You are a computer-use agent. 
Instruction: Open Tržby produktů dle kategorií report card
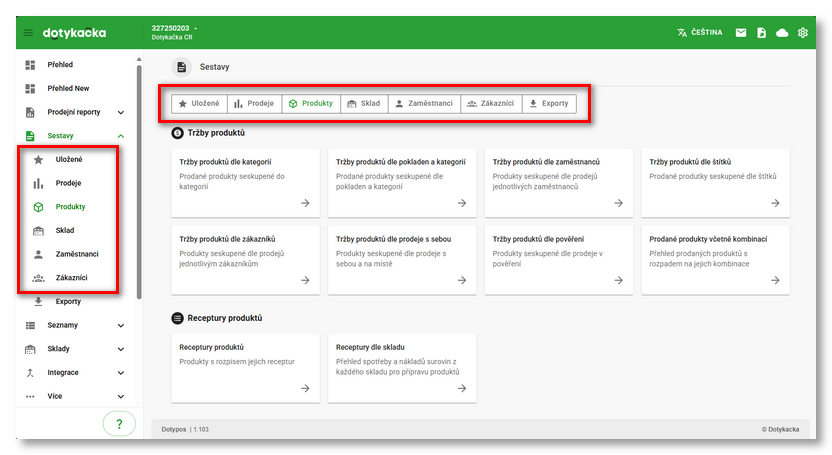(x=246, y=182)
